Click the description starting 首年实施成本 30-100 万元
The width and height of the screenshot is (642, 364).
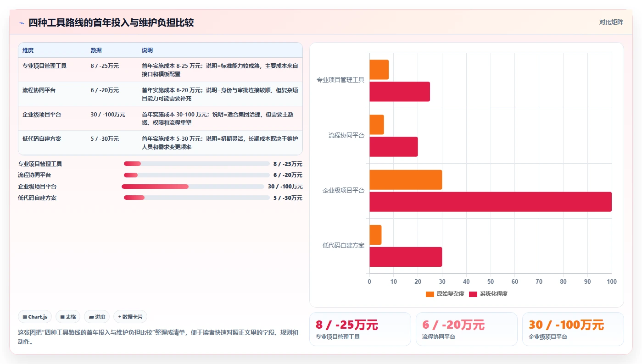[x=218, y=118]
